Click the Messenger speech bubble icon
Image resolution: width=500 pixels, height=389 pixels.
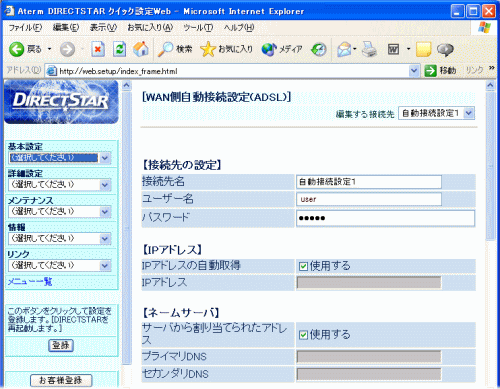(x=445, y=50)
